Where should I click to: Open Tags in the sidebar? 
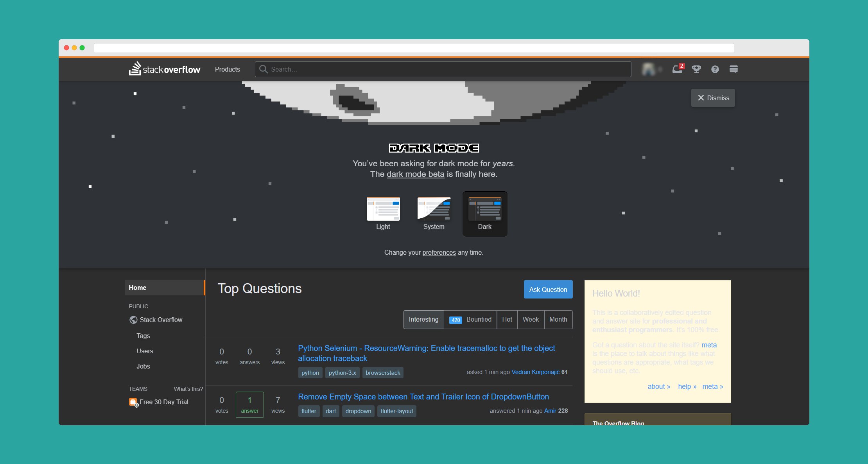click(x=143, y=336)
